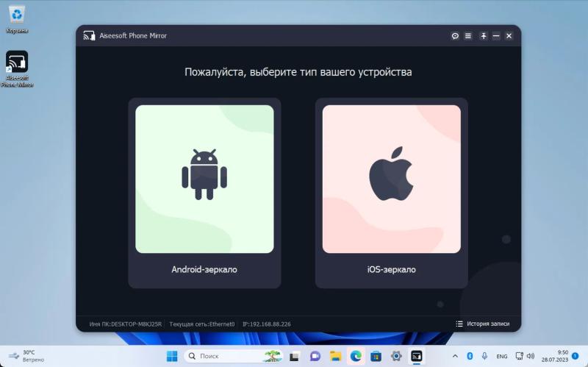Screen dimensions: 588x367
Task: Open the clock and date flyout
Action: tap(555, 356)
